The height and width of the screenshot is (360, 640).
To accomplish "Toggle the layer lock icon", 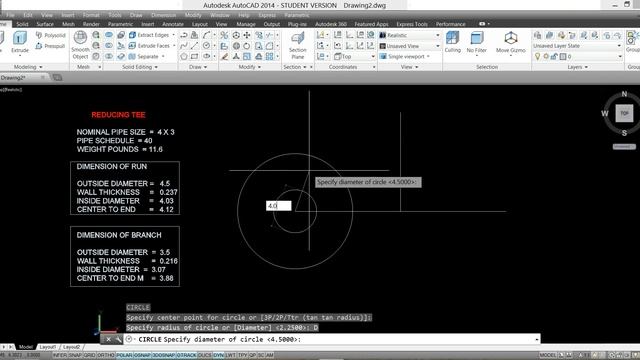I will pos(554,56).
